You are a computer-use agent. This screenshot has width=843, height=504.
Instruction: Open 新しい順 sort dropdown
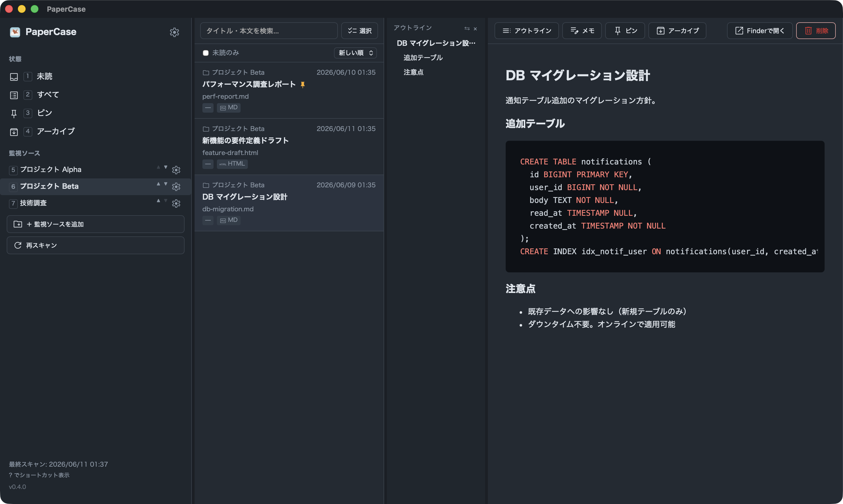coord(355,53)
